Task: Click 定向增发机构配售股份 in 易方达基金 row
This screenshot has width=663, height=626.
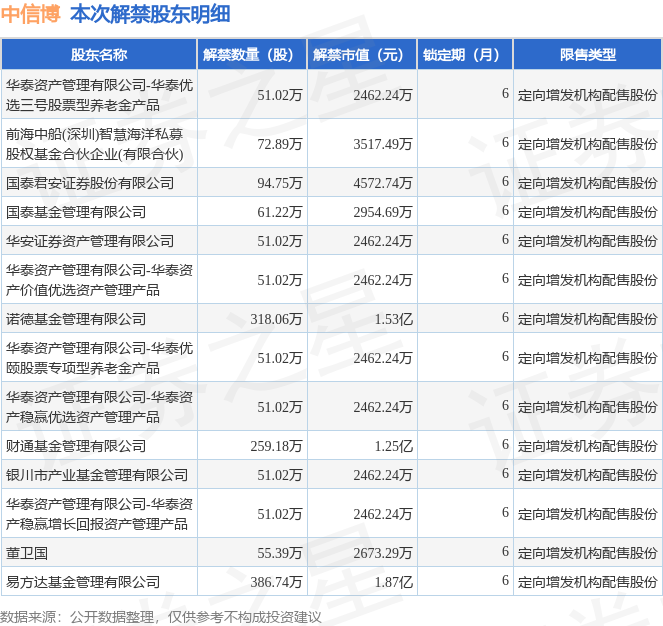Action: [588, 582]
